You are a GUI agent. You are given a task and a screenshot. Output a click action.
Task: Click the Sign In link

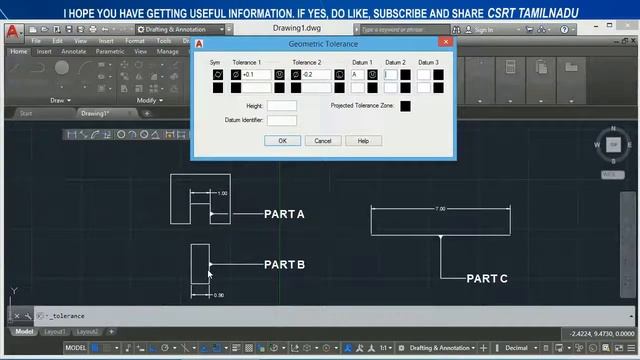click(484, 30)
